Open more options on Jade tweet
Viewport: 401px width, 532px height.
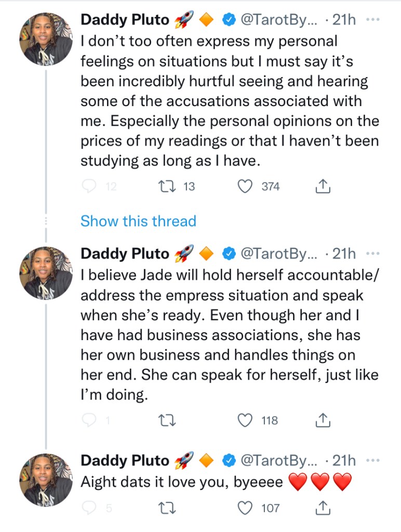(373, 253)
